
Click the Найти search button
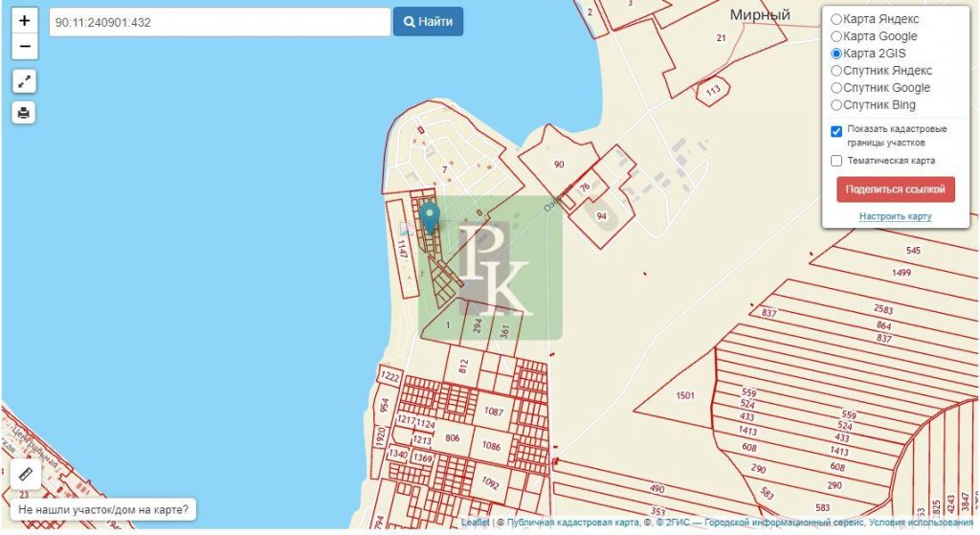pos(428,21)
